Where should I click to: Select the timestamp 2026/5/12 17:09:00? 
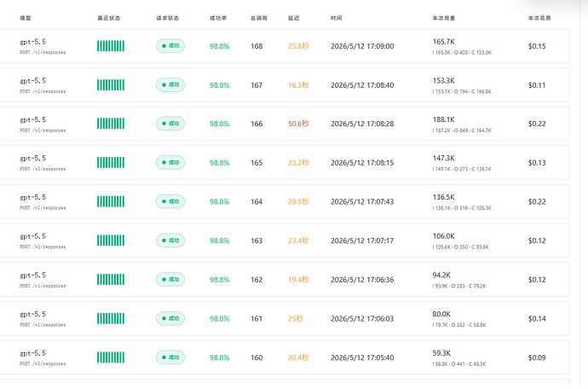(x=362, y=46)
